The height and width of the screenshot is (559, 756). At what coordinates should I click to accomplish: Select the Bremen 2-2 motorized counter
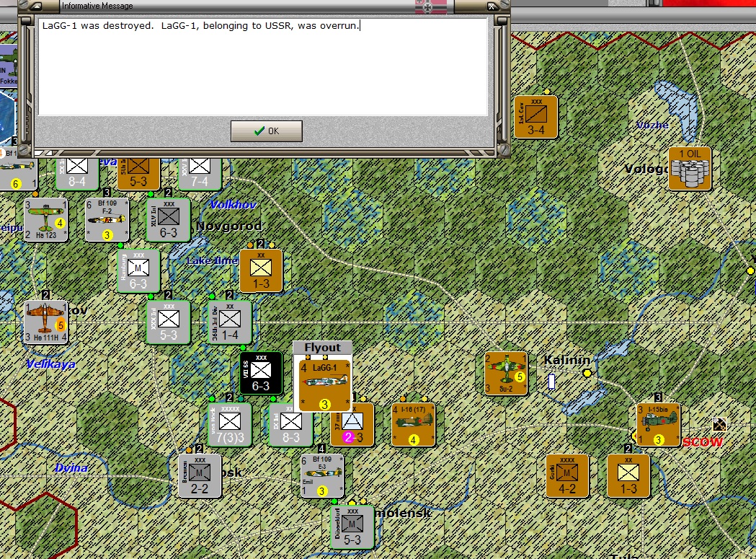tap(200, 475)
